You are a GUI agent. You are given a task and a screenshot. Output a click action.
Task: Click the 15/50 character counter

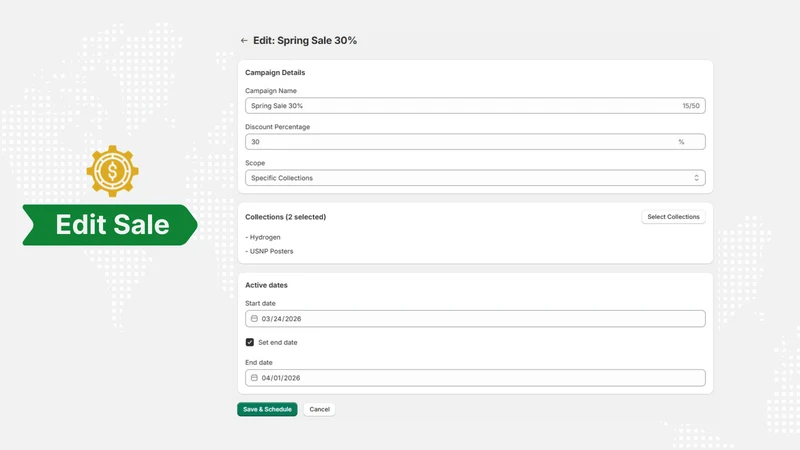click(x=691, y=106)
